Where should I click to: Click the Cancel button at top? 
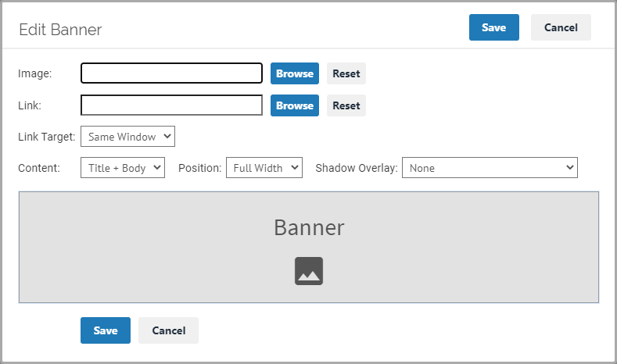coord(561,27)
